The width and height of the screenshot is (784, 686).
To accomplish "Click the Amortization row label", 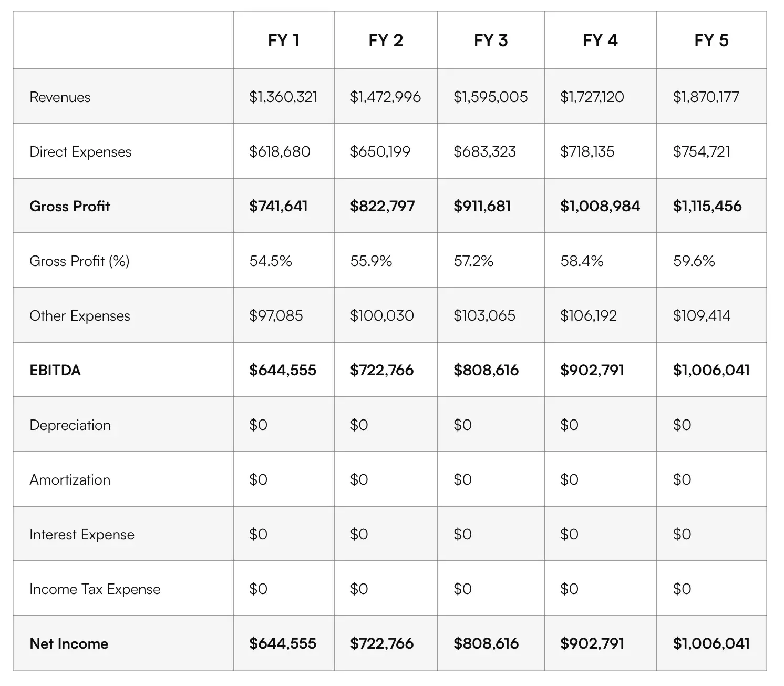I will [70, 480].
